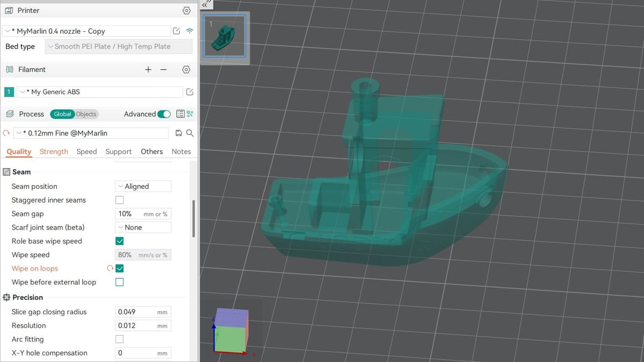Click the Filament spool section icon

[x=9, y=70]
